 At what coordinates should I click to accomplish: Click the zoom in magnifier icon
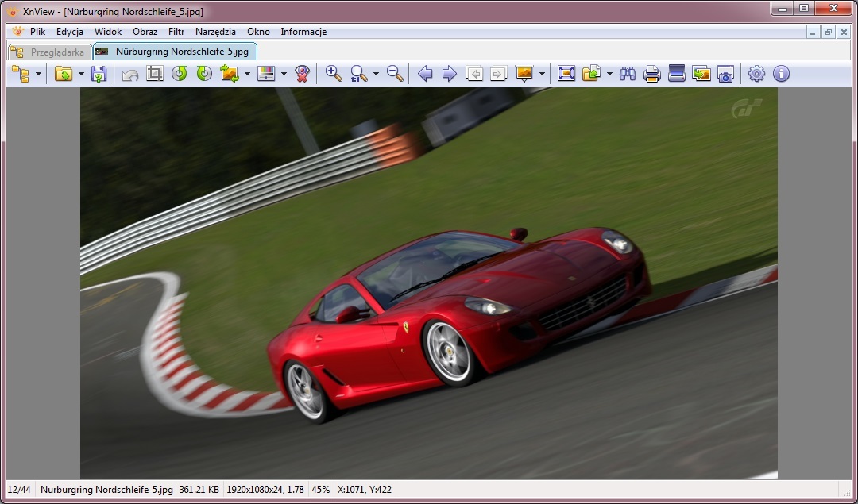click(334, 73)
